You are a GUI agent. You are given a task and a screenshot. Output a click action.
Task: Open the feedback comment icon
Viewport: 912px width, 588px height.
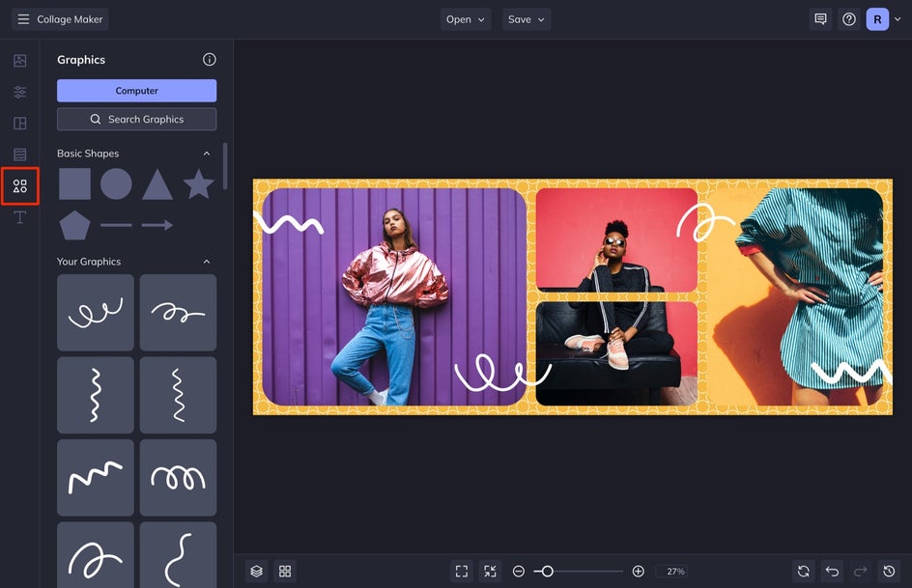point(820,19)
